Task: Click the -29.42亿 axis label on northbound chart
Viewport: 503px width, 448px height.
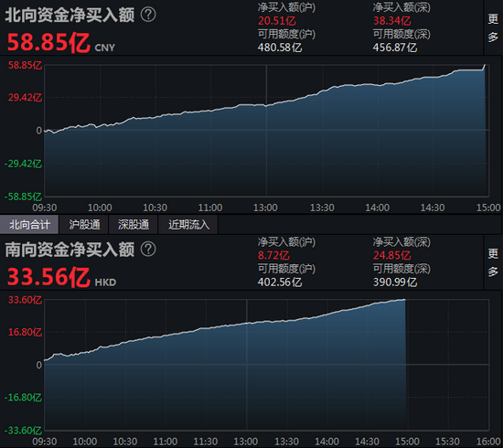Action: pos(23,164)
